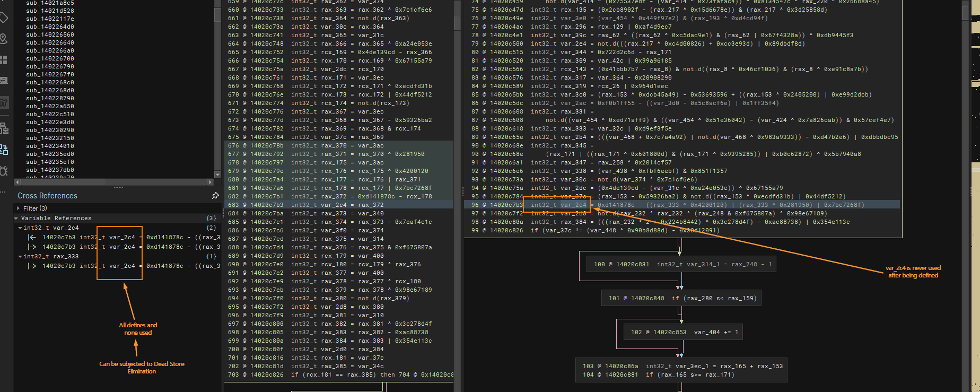980x392 pixels.
Task: Open the Debugger bug icon in sidebar
Action: tap(4, 171)
